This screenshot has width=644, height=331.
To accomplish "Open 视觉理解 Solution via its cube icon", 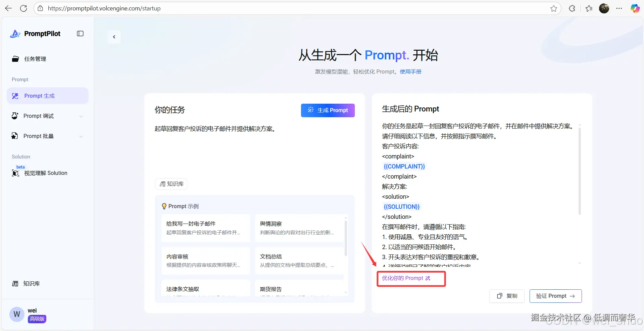I will coord(15,173).
